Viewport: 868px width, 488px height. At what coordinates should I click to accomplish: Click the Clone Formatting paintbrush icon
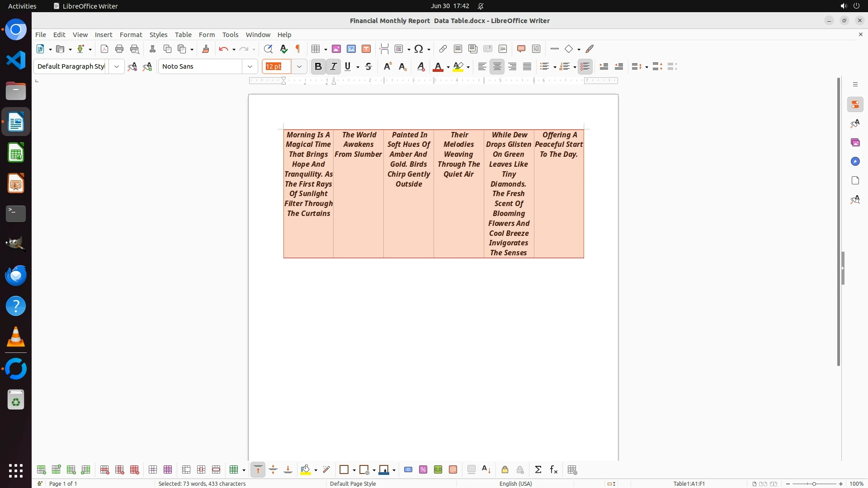click(206, 49)
